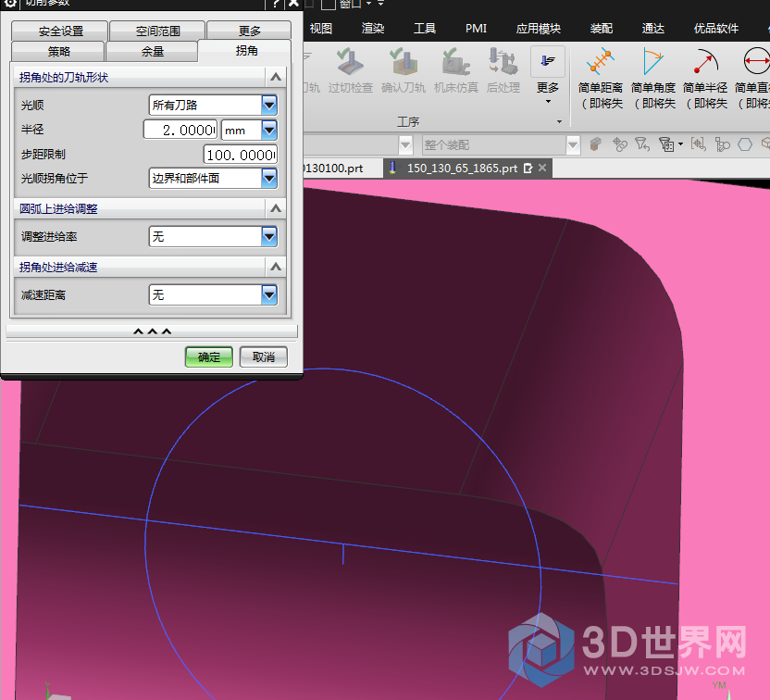Click the 过切检查 gouge check icon
770x700 pixels.
click(x=350, y=61)
